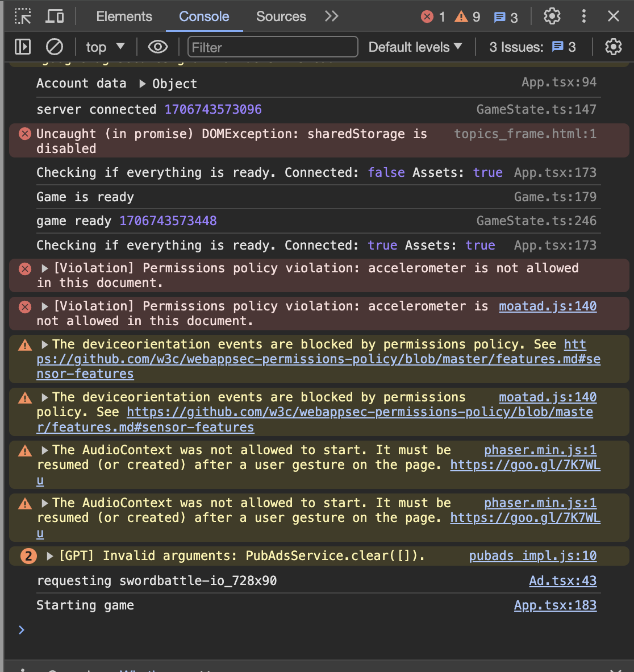
Task: Clear console with the ban icon
Action: [x=55, y=47]
